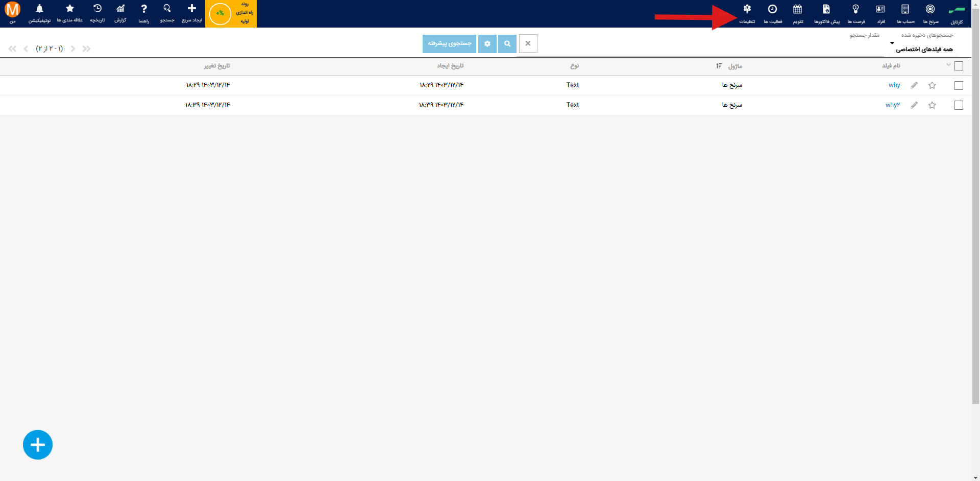
Task: Open Leads (سرنخ ها) target icon
Action: [x=930, y=14]
